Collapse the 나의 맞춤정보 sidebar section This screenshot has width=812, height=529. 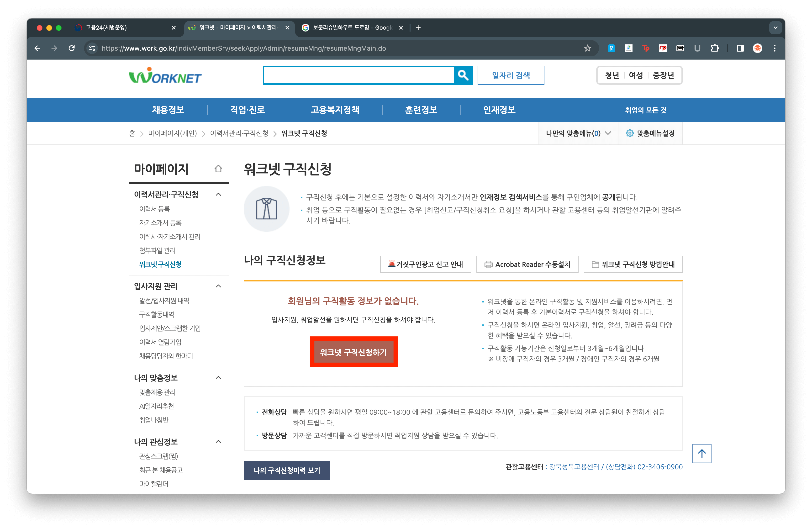click(218, 377)
